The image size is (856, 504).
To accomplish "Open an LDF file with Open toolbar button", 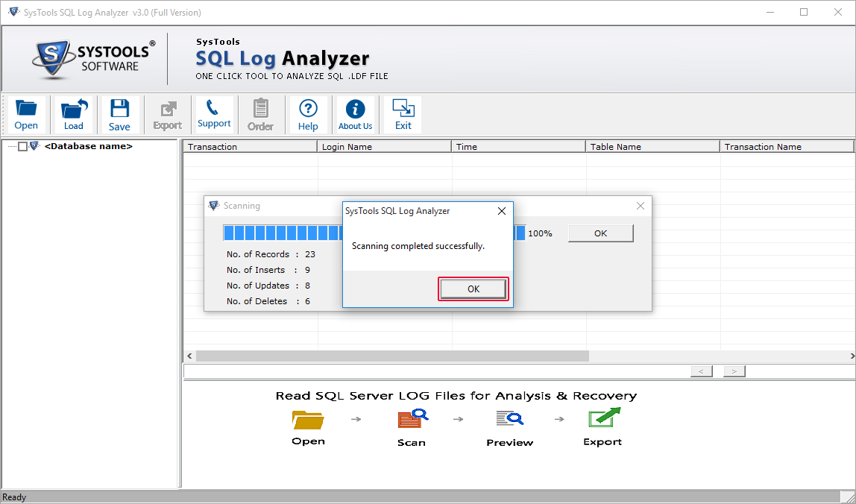I will click(26, 115).
